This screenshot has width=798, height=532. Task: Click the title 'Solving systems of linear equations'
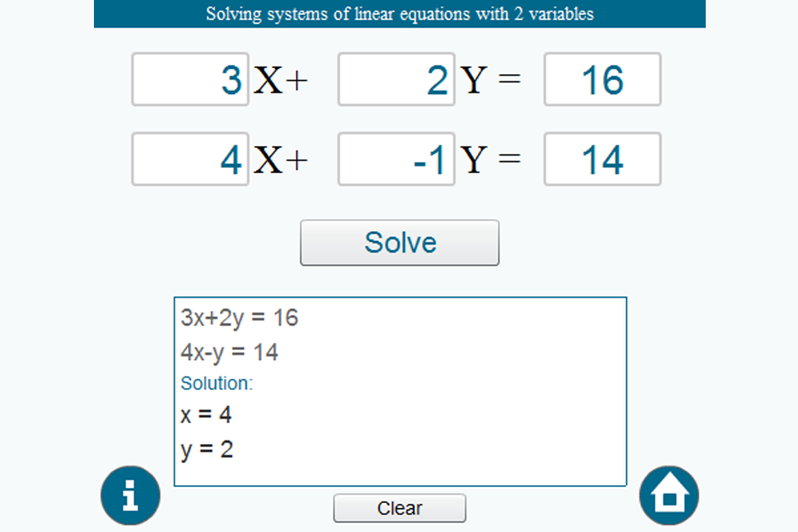pyautogui.click(x=400, y=14)
